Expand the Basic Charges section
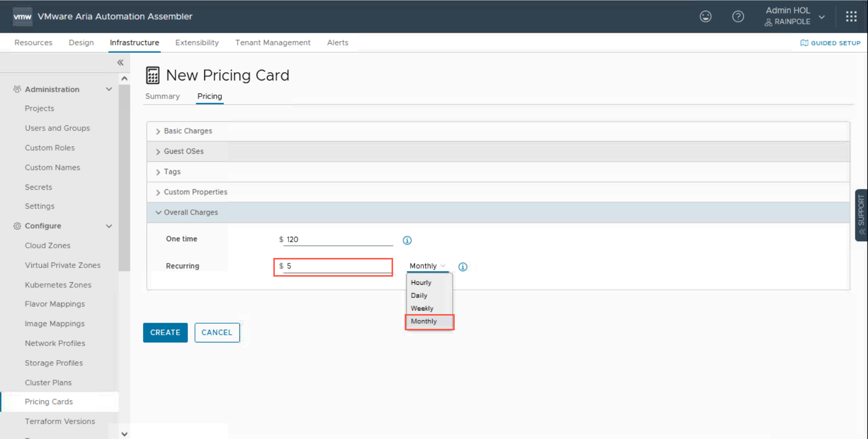 click(x=187, y=131)
